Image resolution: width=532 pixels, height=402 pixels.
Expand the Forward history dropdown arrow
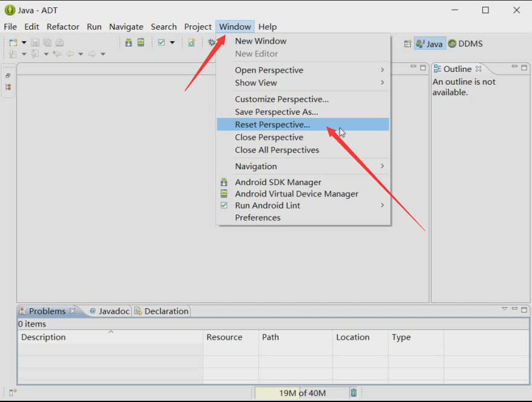103,54
